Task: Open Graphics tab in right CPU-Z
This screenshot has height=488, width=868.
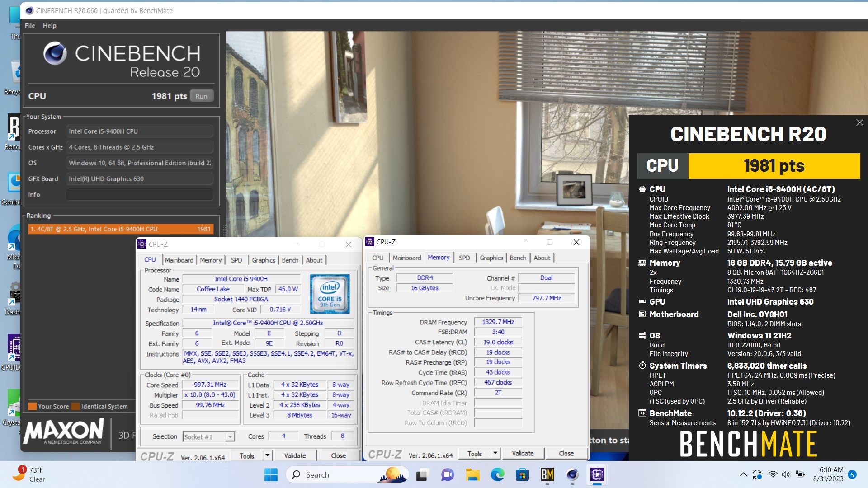Action: (x=491, y=258)
